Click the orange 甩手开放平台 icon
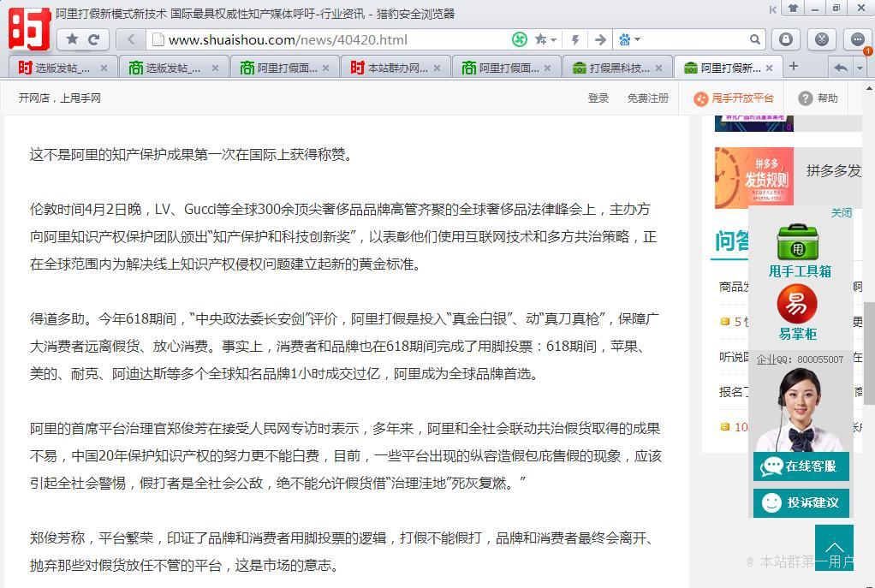The width and height of the screenshot is (875, 588). pos(701,99)
